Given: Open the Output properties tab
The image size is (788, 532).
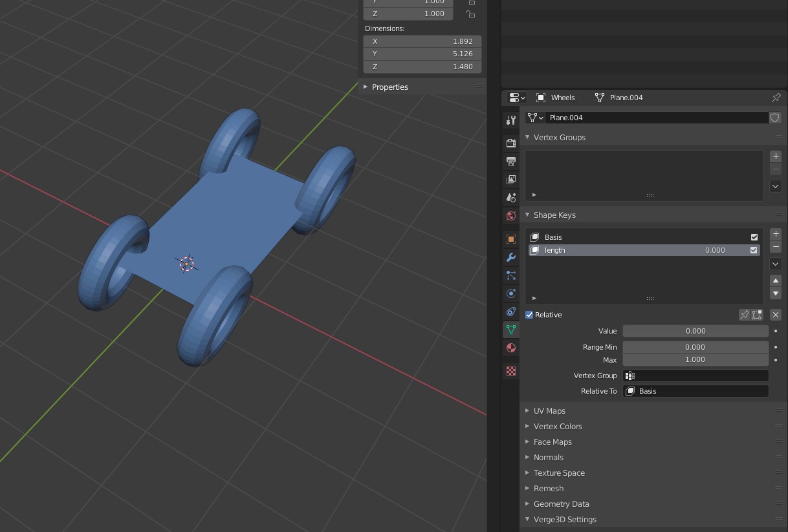Looking at the screenshot, I should (511, 161).
